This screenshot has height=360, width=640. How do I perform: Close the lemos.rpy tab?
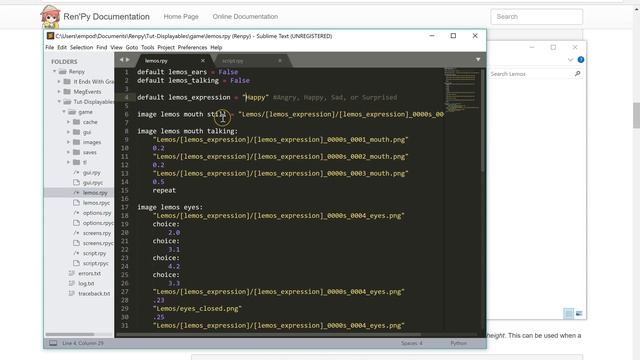tap(202, 60)
